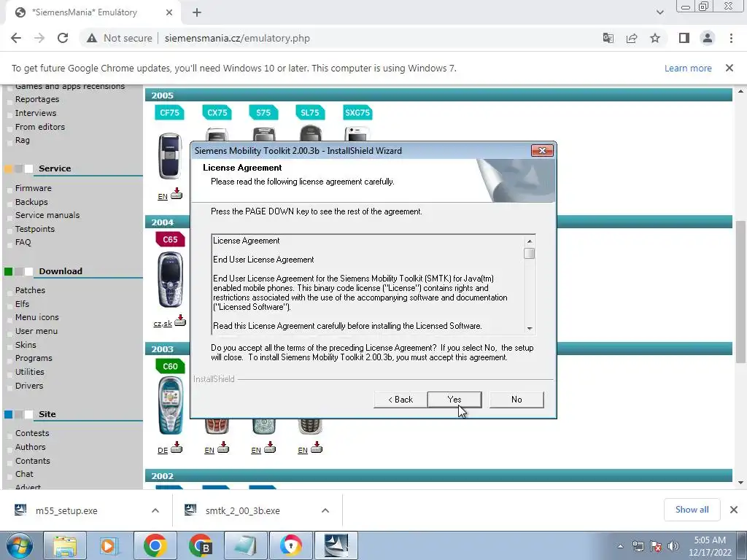Select the CX75 phone label
The height and width of the screenshot is (560, 747).
217,113
